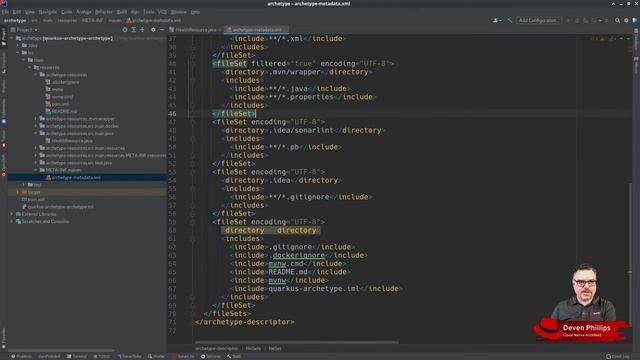Click META-INF breadcrumb in navigation bar
The height and width of the screenshot is (360, 640).
click(93, 20)
